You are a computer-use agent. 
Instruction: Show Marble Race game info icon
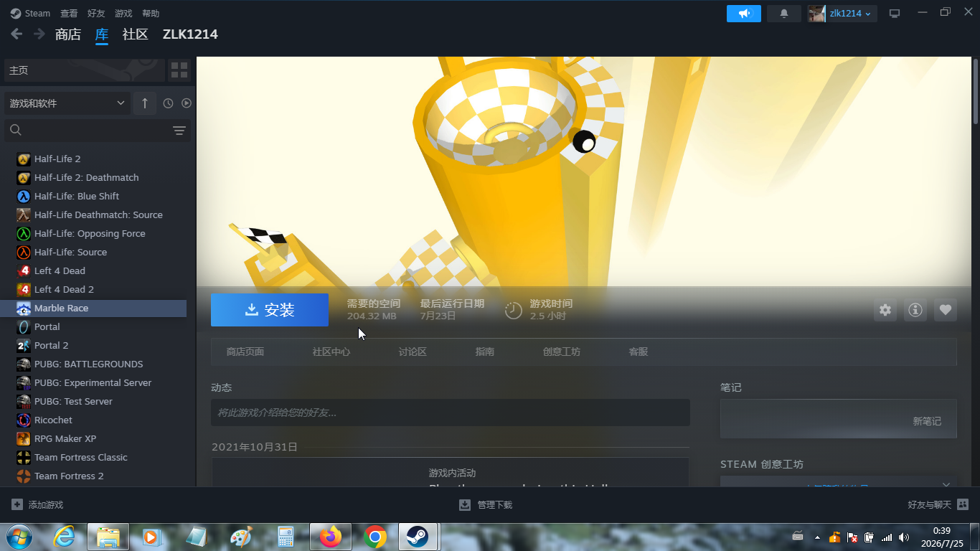point(915,310)
